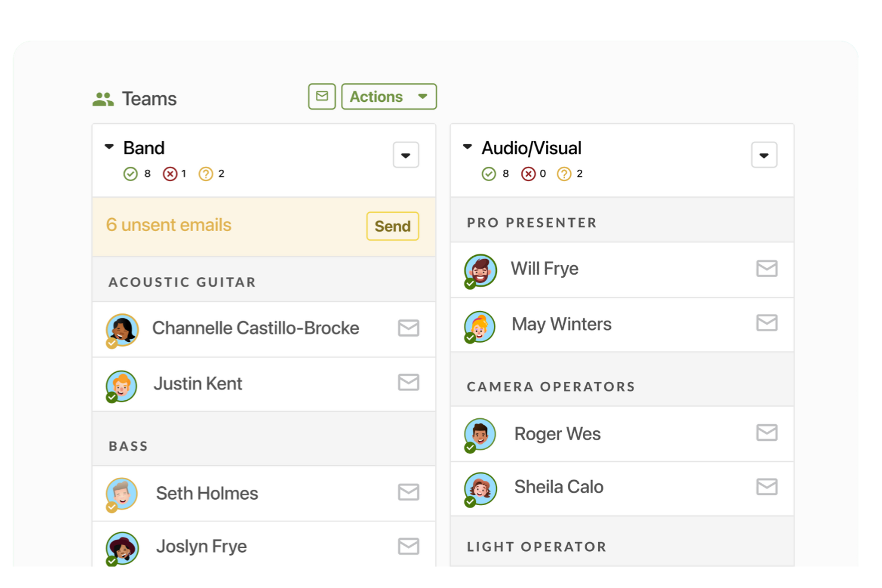Click the Send button for unsent emails
This screenshot has height=588, width=882.
(x=392, y=226)
